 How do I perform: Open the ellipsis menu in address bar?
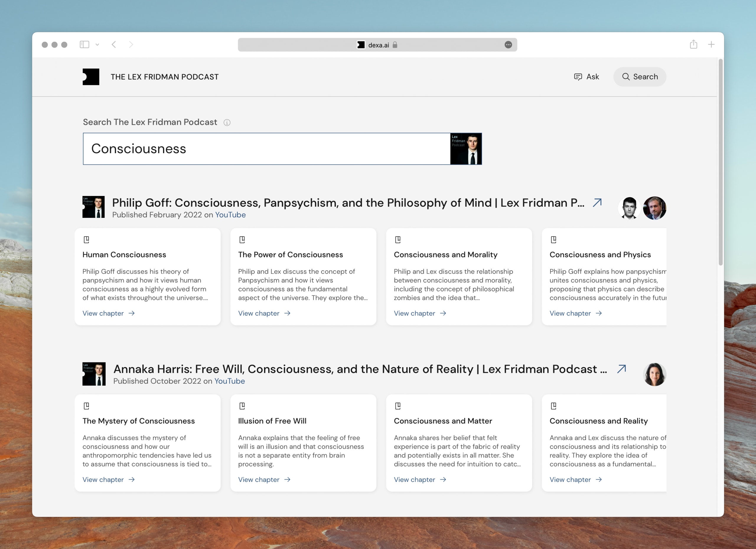(508, 45)
